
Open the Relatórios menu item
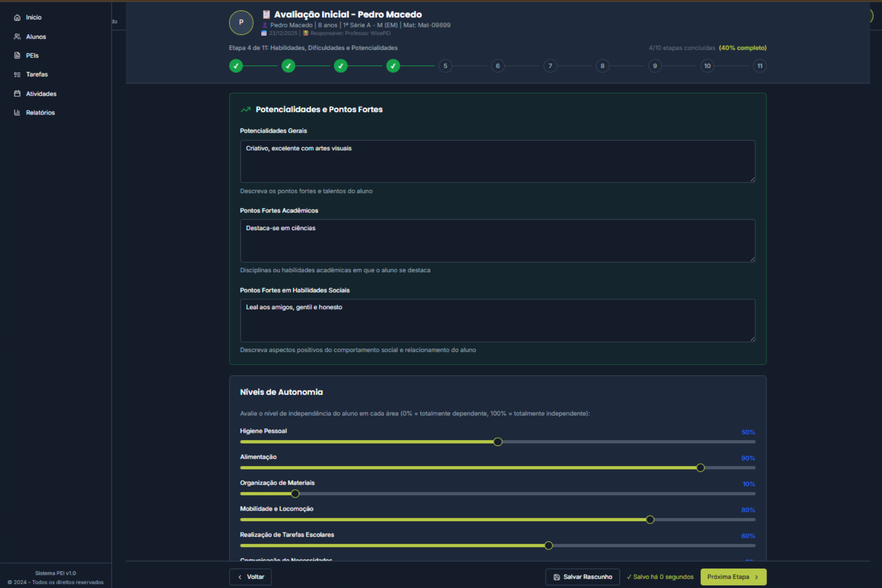click(x=40, y=112)
